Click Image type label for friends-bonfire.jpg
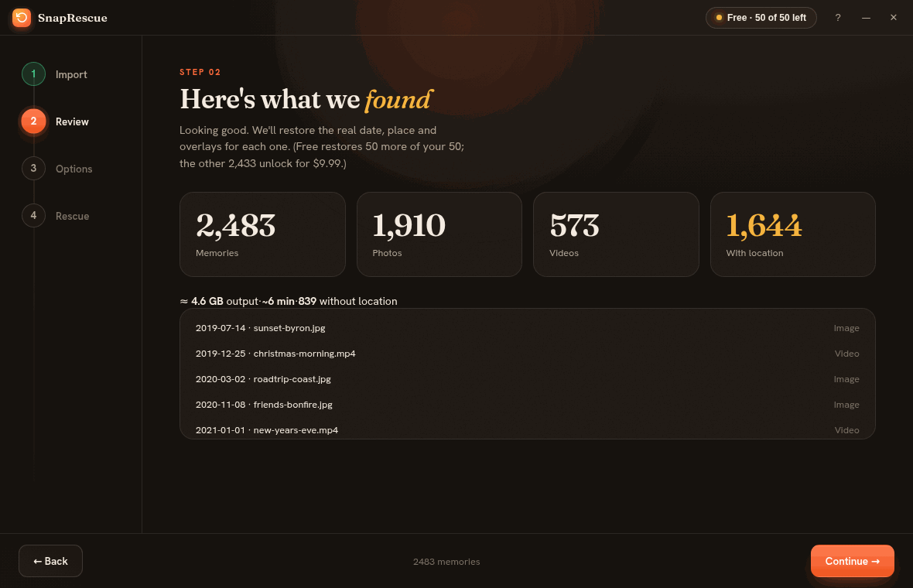 [x=846, y=405]
